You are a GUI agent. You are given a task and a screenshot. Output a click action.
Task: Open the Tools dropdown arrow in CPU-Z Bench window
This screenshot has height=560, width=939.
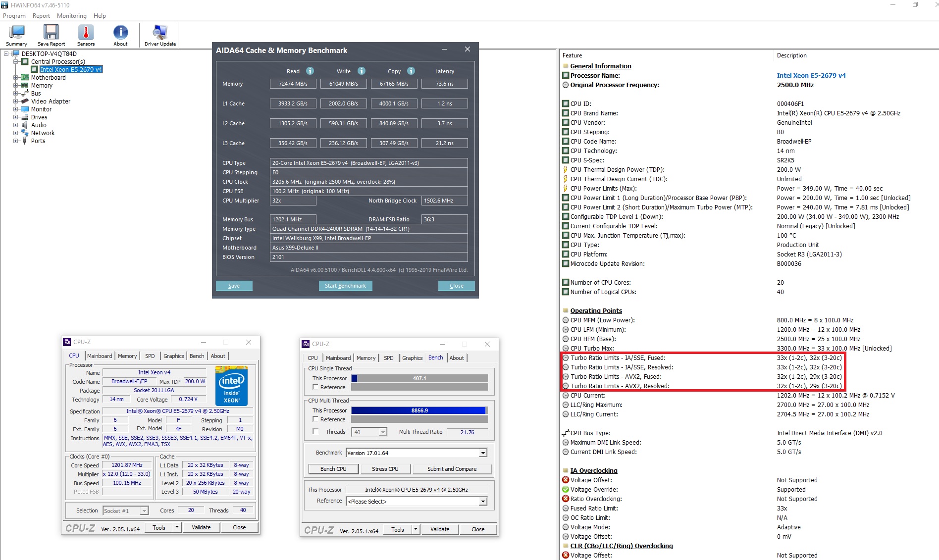416,529
